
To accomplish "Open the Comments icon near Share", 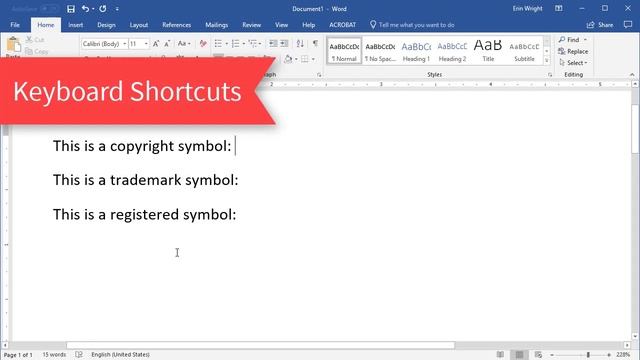I will tap(628, 25).
